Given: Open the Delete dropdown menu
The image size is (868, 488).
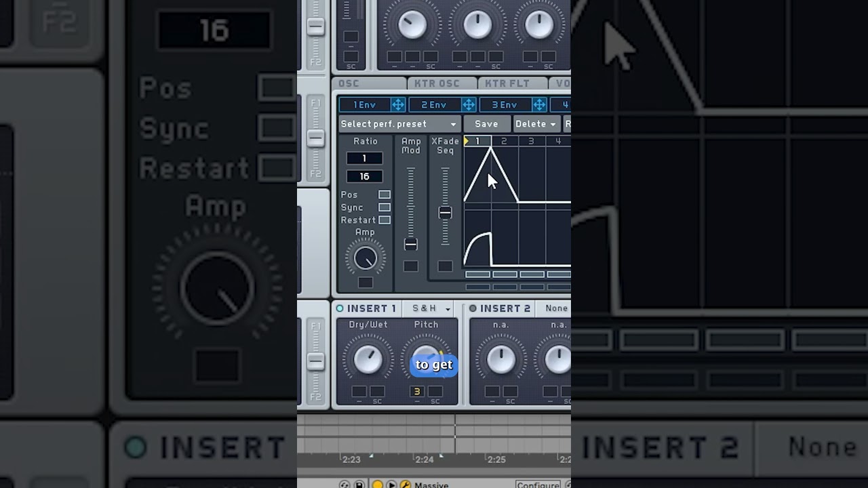Looking at the screenshot, I should click(x=536, y=124).
